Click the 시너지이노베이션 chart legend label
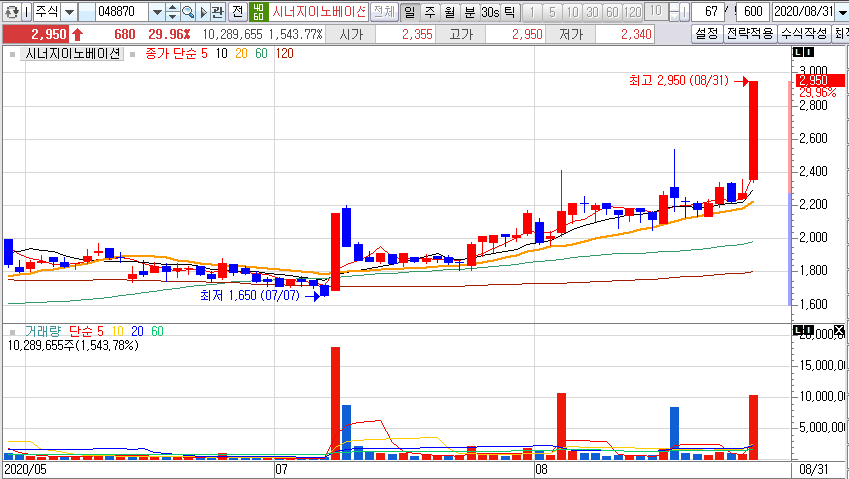Screen dimensions: 849x479 pyautogui.click(x=73, y=54)
